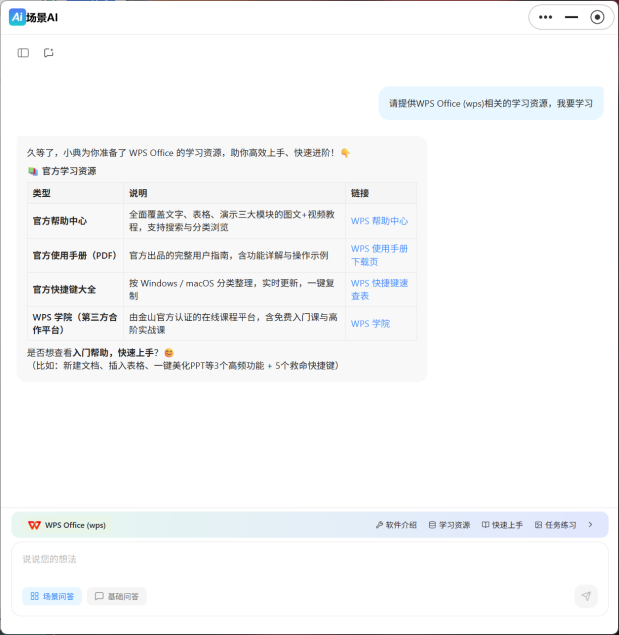Click the 官方学习资源 heading
Viewport: 619px width, 635px height.
coord(62,171)
